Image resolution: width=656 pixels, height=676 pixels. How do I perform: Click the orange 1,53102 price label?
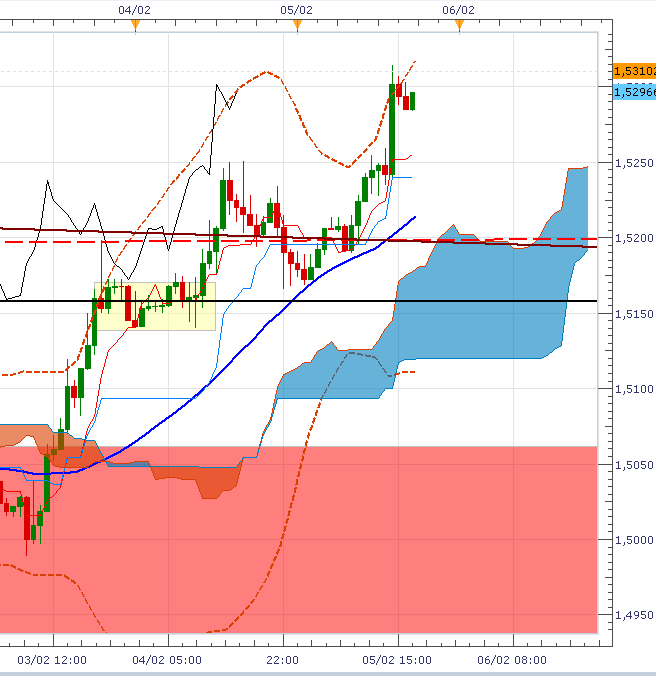point(634,71)
